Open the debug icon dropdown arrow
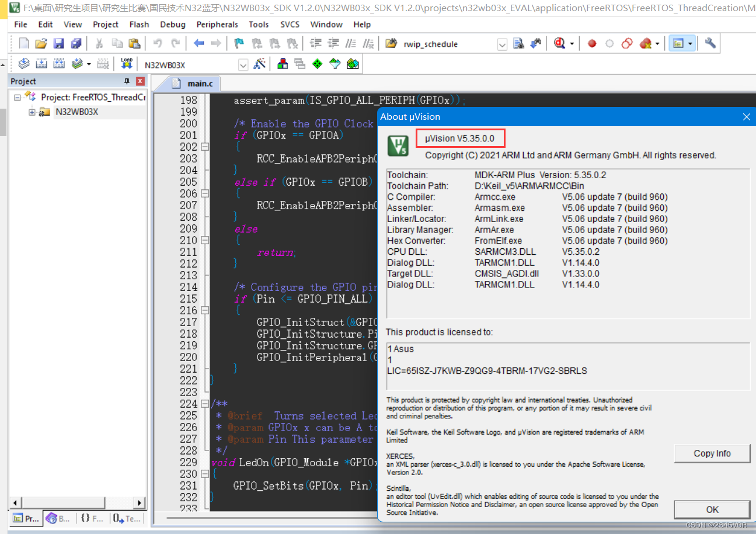 (572, 44)
